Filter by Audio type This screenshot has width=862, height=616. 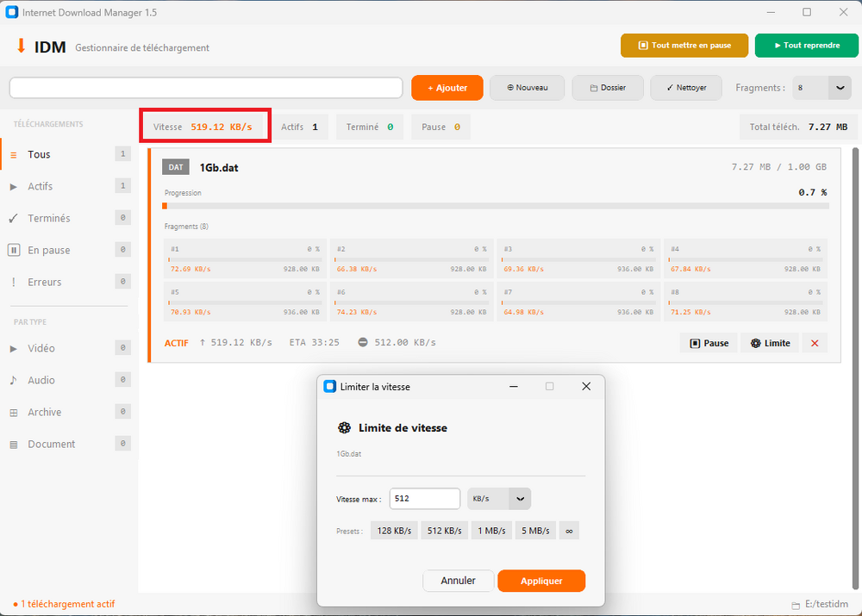coord(69,380)
